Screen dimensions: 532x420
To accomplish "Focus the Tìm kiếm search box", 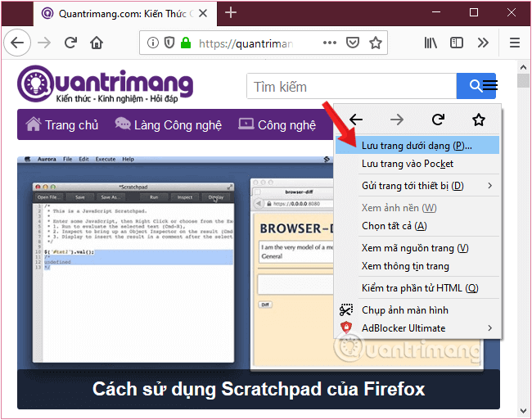I will pos(351,87).
